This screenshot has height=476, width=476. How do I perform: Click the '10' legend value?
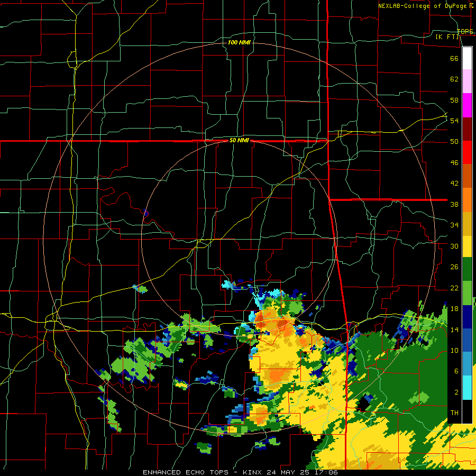click(454, 351)
